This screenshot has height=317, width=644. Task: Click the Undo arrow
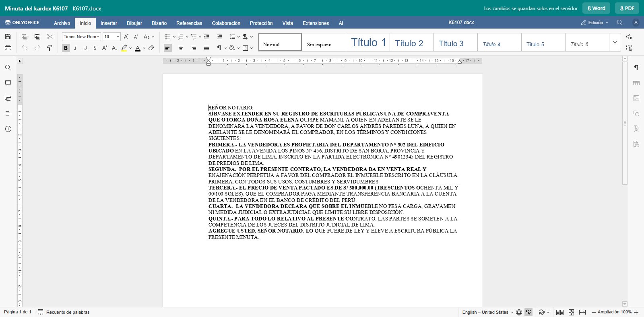[x=25, y=48]
